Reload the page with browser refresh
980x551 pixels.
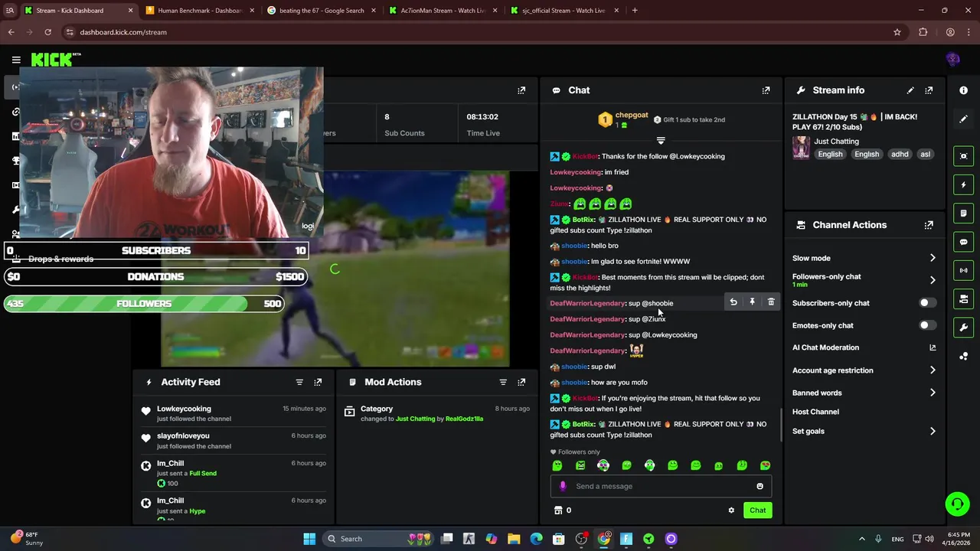click(47, 32)
